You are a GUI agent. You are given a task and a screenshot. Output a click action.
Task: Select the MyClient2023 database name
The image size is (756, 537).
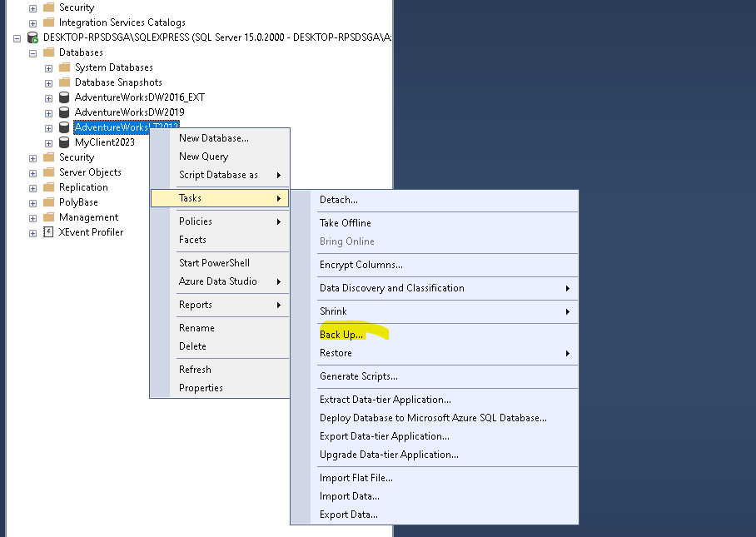(105, 142)
